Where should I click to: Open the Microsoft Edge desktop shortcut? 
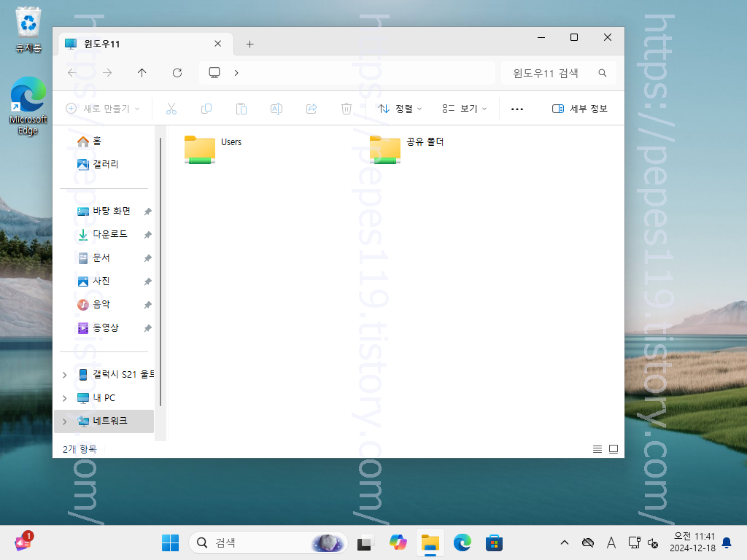(28, 106)
